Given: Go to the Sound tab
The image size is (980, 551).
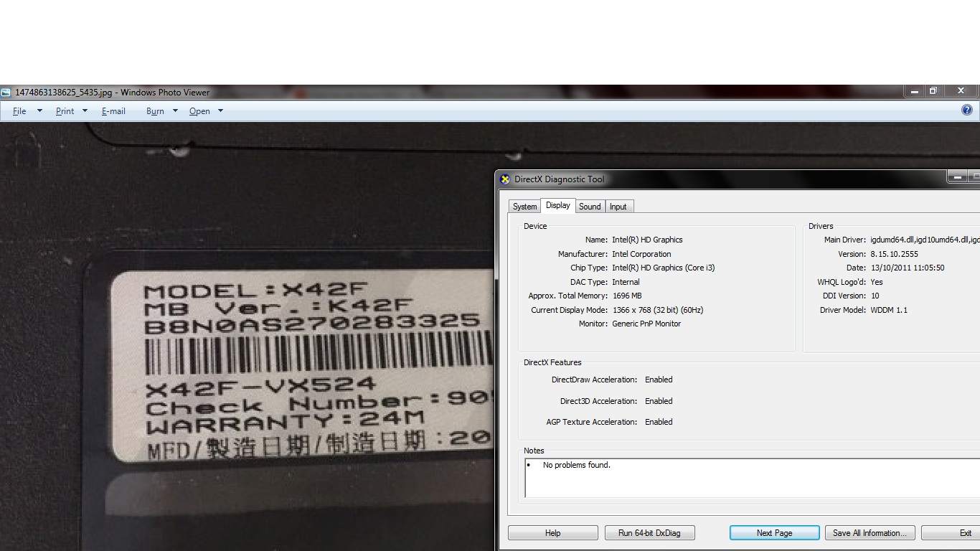Looking at the screenshot, I should [590, 207].
